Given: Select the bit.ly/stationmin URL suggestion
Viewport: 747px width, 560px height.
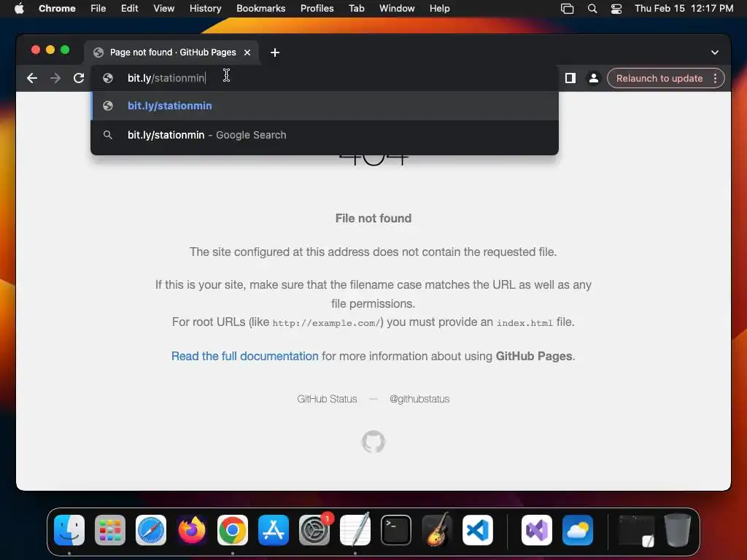Looking at the screenshot, I should 325,106.
